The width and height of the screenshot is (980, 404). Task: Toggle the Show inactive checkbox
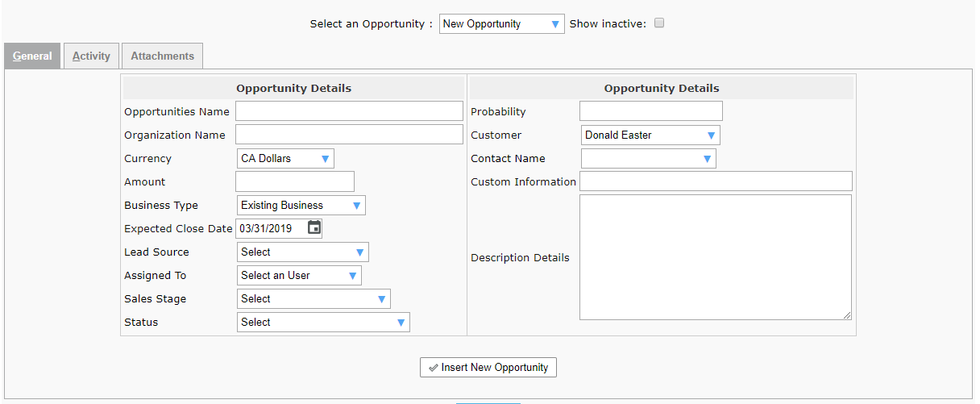(658, 23)
